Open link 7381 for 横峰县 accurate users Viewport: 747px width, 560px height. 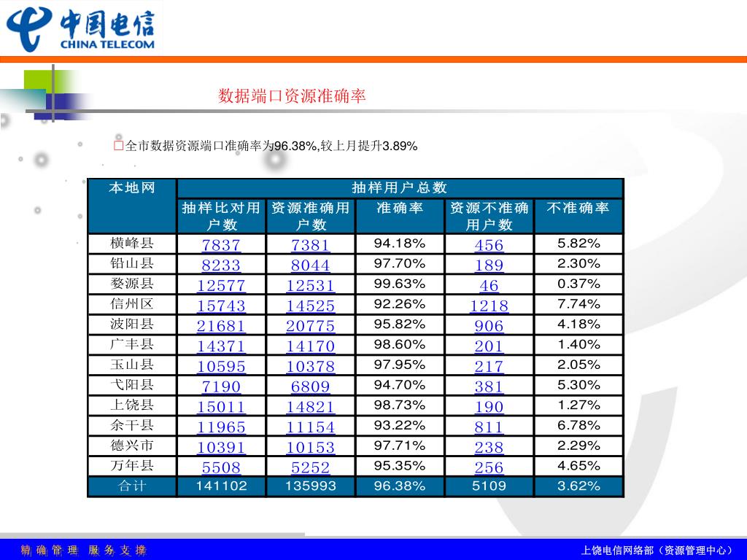point(310,245)
